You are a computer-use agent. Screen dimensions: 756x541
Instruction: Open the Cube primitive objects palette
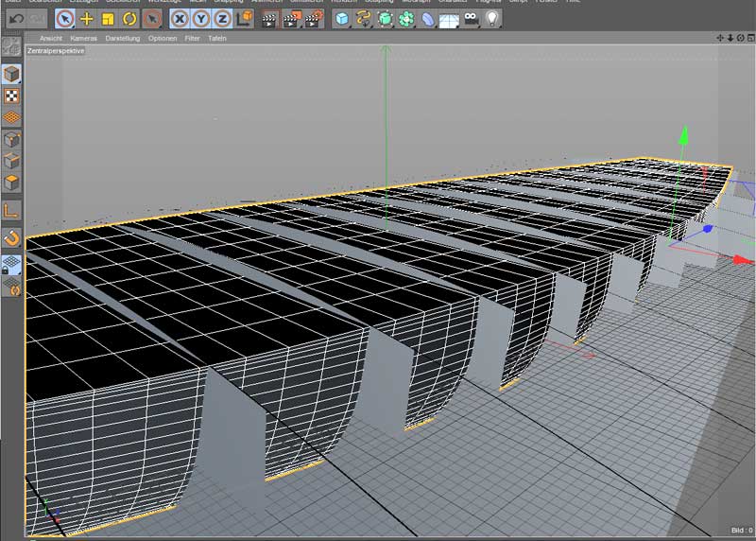tap(341, 18)
